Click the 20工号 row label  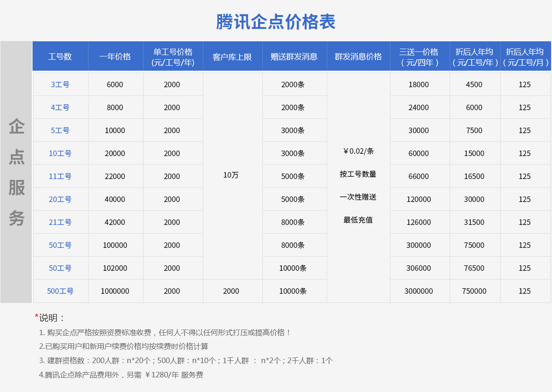60,199
